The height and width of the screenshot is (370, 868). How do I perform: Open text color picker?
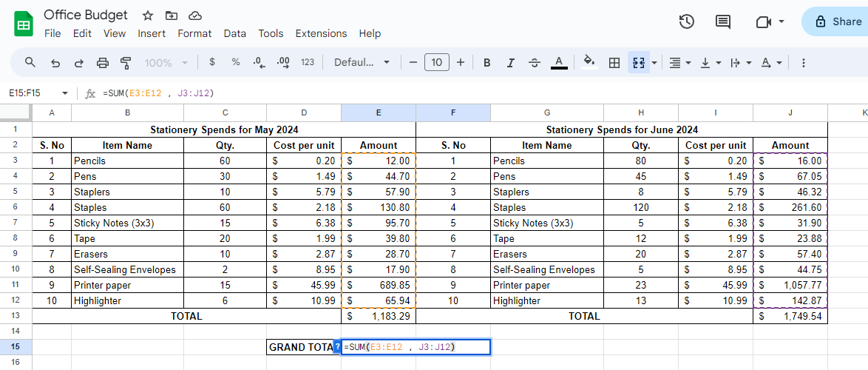(x=559, y=63)
